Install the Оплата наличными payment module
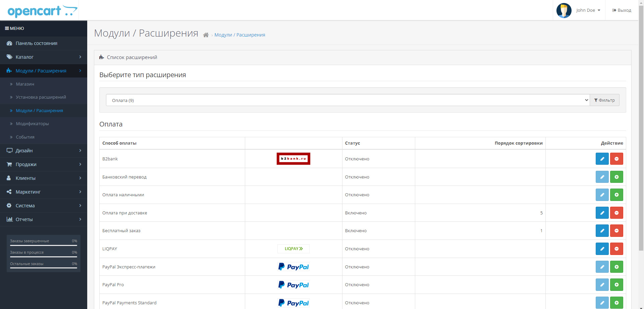 click(616, 195)
